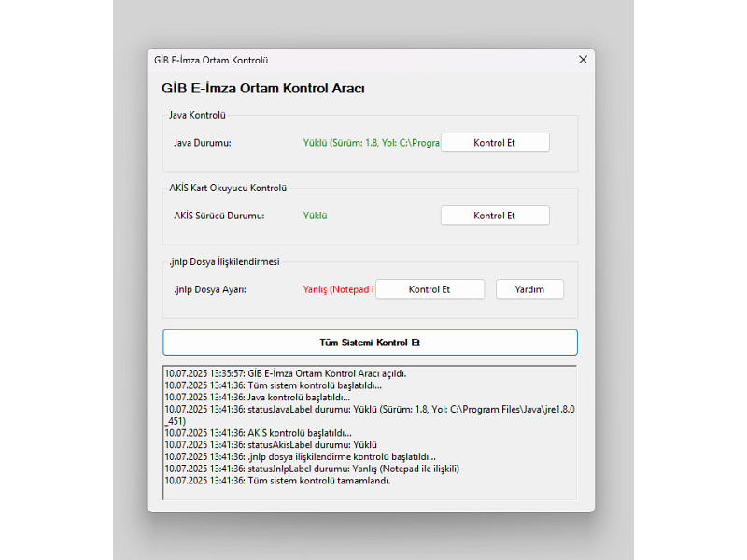Viewport: 747px width, 560px height.
Task: Place cursor in log line 'Java kontrolü başlatıldı'
Action: coord(299,397)
